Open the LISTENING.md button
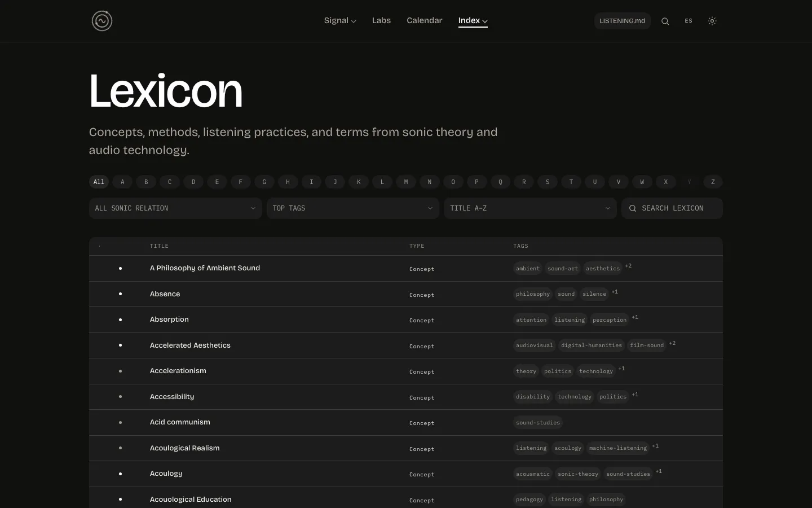 click(x=623, y=21)
